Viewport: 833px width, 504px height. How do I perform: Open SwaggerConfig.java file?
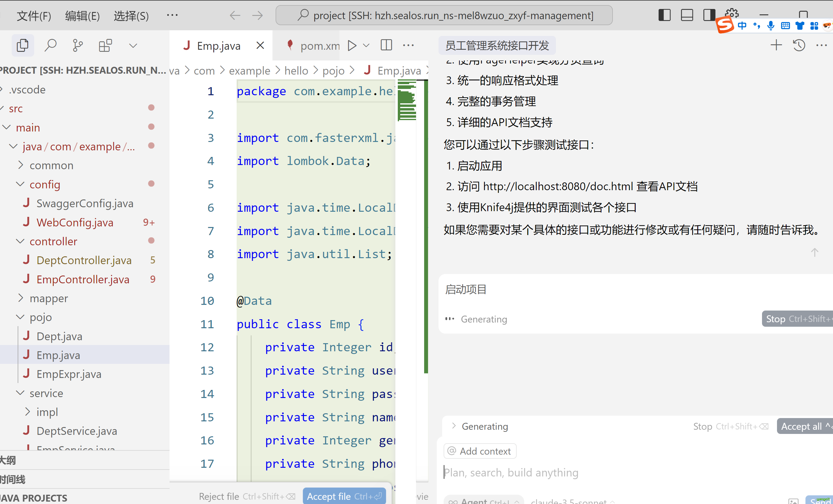(x=85, y=204)
